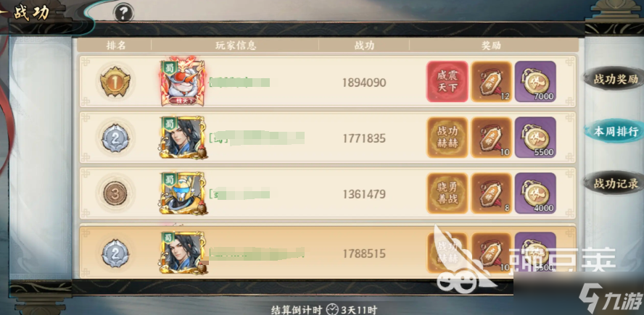Tap the 骁勇善战 title reward icon
The width and height of the screenshot is (644, 315).
pyautogui.click(x=447, y=193)
